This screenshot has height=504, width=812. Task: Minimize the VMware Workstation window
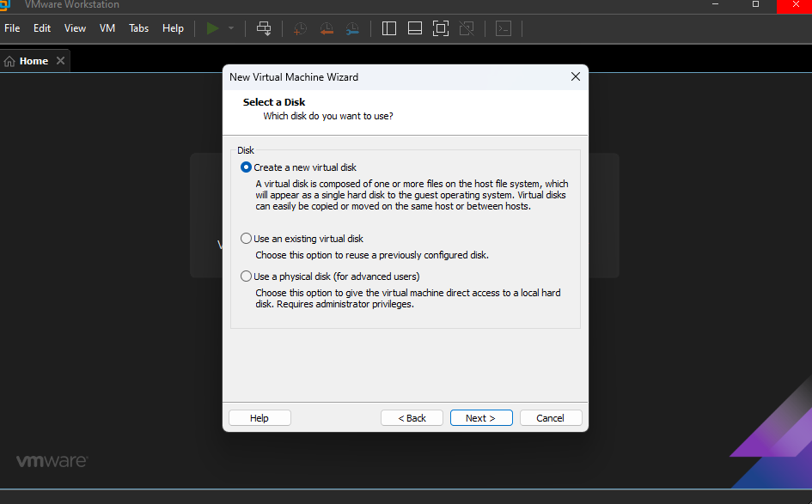click(x=715, y=4)
